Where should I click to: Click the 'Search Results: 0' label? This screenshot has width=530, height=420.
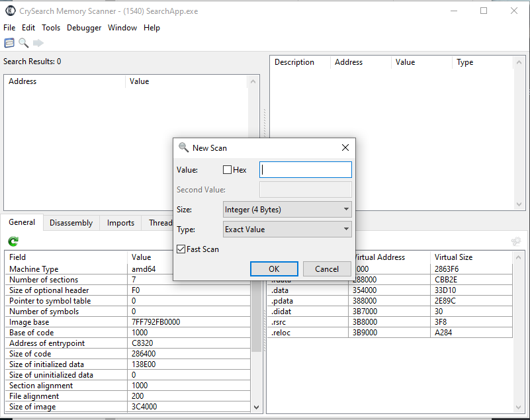(32, 62)
